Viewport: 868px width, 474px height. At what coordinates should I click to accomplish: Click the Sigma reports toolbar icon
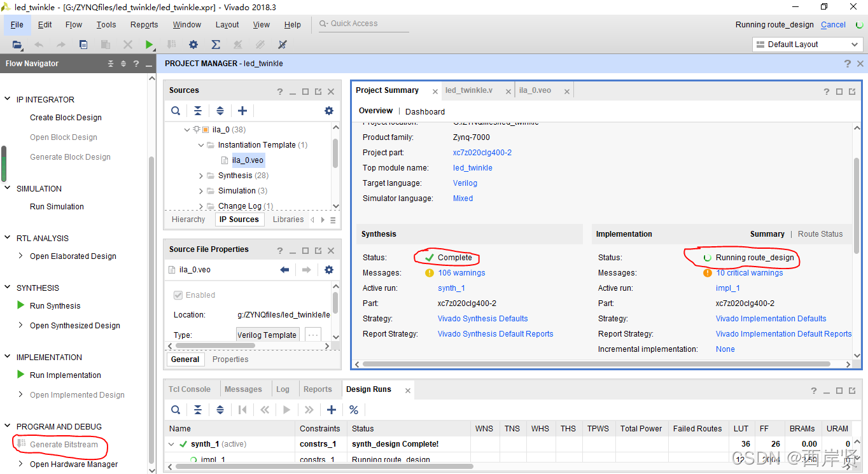(216, 45)
